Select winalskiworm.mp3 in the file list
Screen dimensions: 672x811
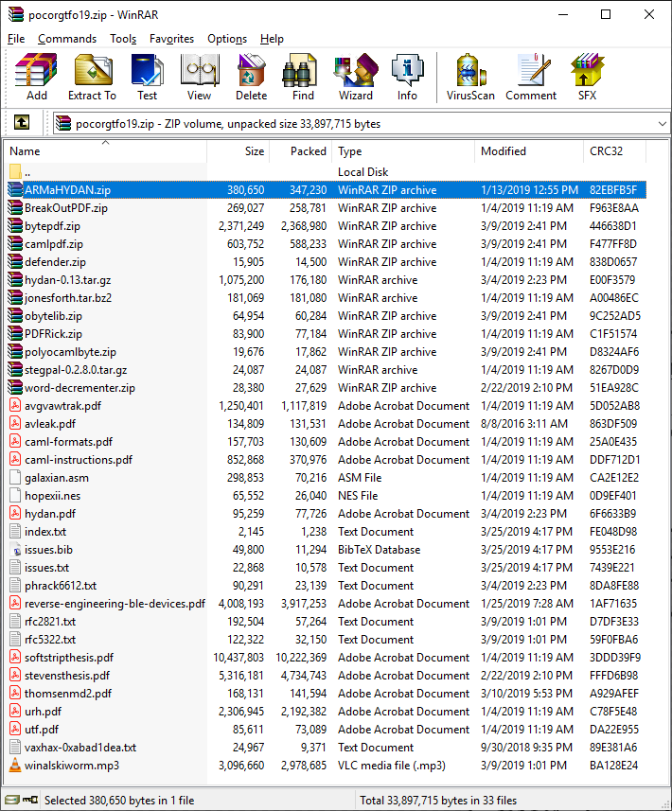point(72,766)
